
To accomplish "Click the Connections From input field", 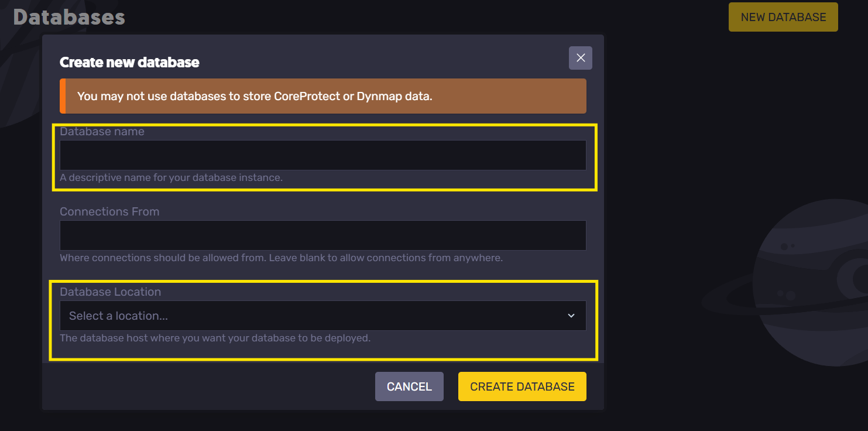I will click(323, 235).
